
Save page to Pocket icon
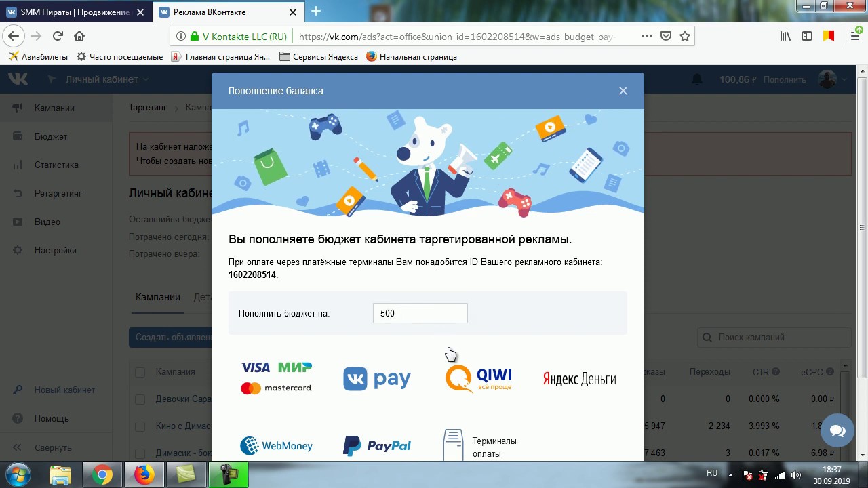(666, 37)
